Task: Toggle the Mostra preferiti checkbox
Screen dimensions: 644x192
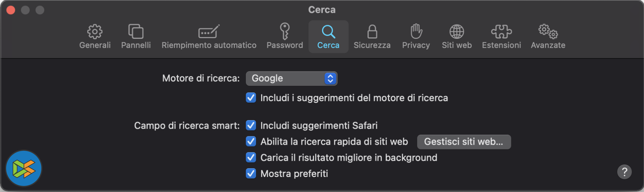Action: (251, 173)
